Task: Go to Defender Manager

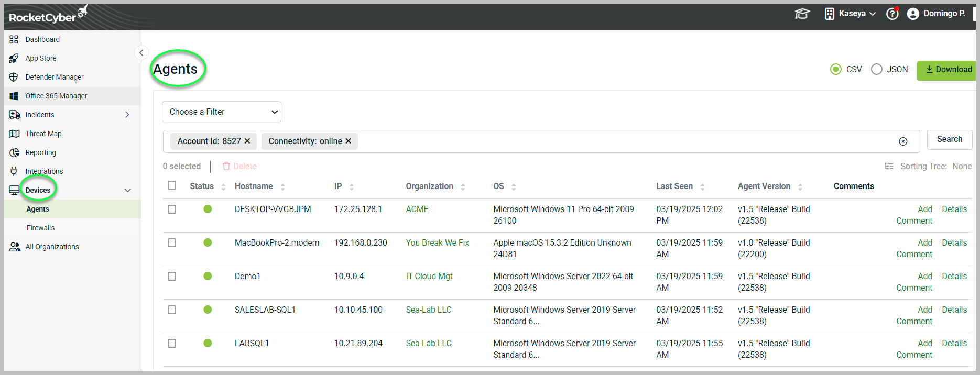Action: coord(55,77)
